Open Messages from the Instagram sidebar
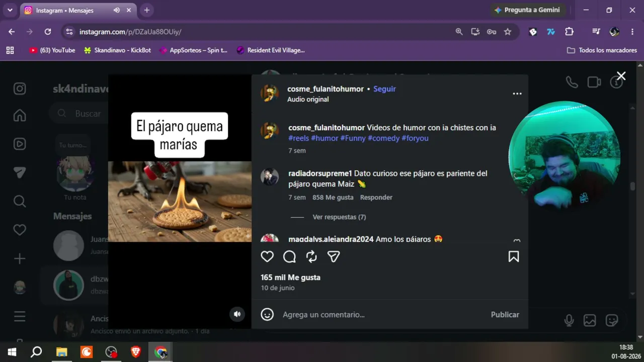 (20, 172)
